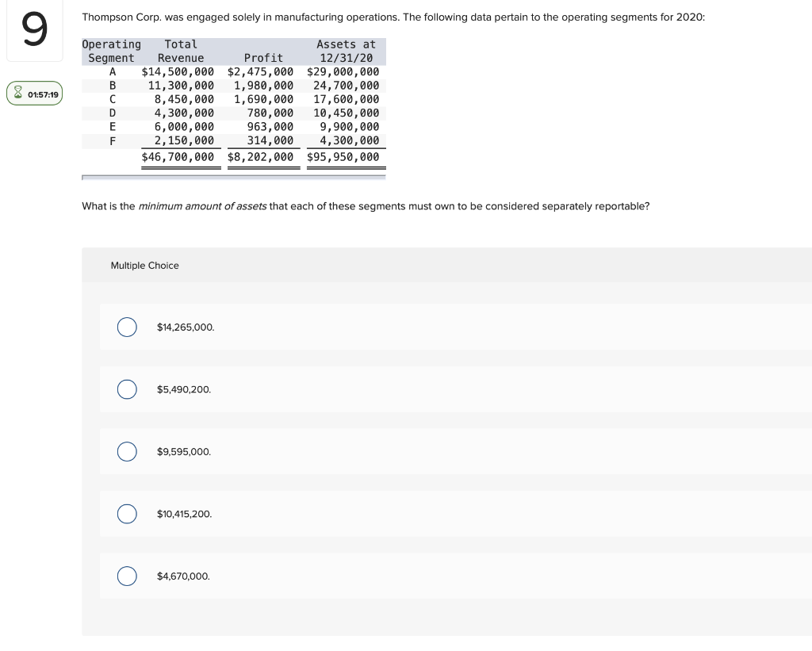Select the $4,670,000 radio button
Image resolution: width=812 pixels, height=651 pixels.
click(x=127, y=576)
